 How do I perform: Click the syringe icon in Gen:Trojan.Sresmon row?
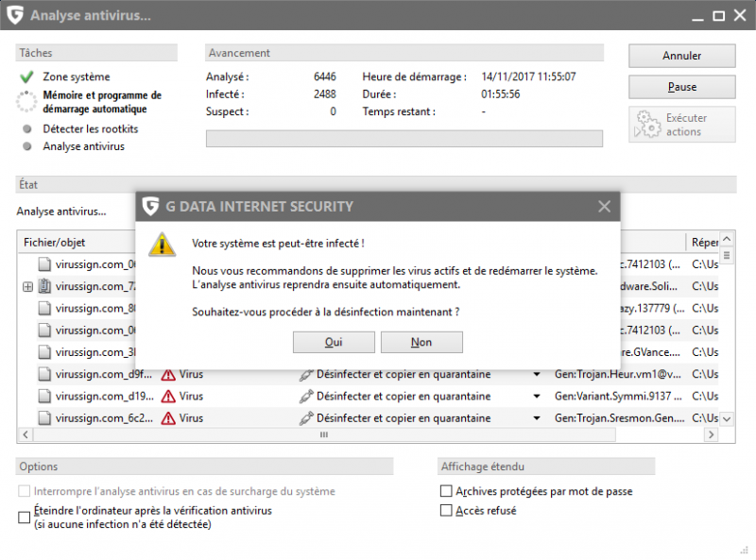coord(306,418)
